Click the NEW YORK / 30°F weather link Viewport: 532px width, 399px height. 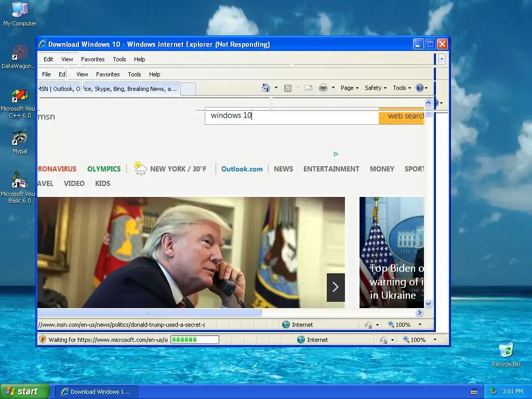point(178,169)
